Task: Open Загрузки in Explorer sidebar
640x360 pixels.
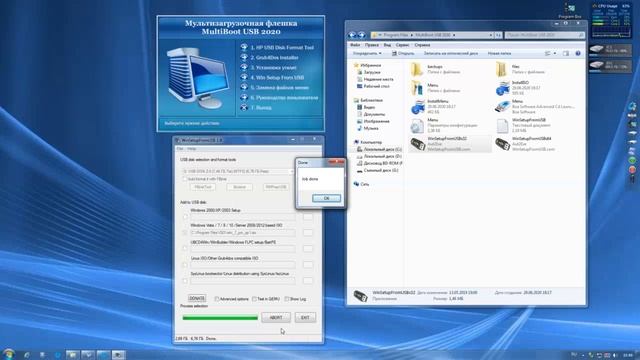Action: coord(372,72)
